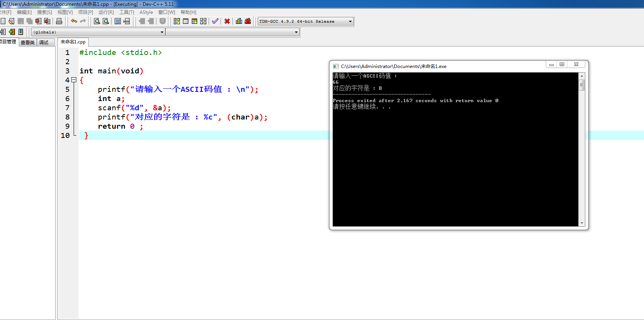Open the 搜索[S] menu

tap(44, 12)
